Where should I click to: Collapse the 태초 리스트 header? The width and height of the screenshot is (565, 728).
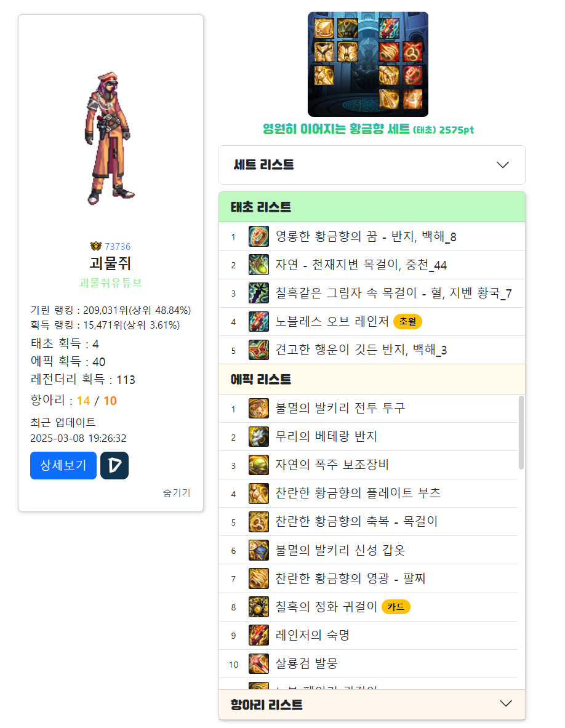click(372, 207)
